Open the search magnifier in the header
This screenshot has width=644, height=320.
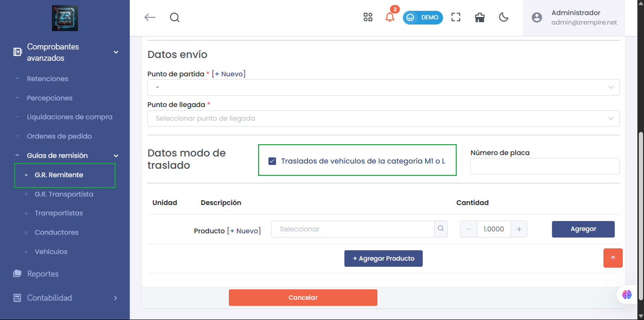tap(175, 17)
